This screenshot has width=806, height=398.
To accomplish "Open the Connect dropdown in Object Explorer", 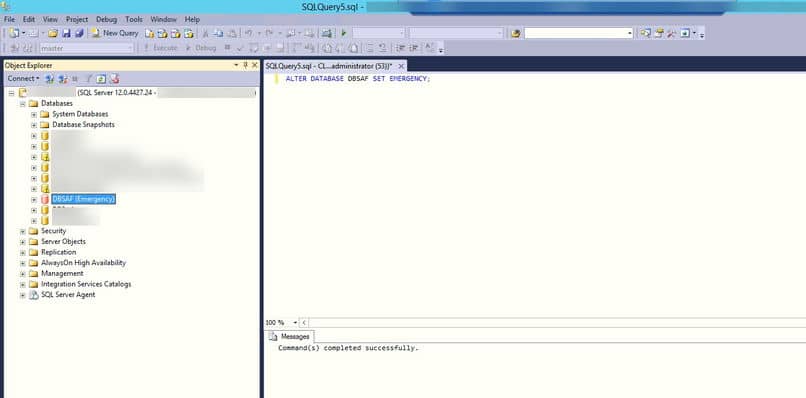I will 23,79.
